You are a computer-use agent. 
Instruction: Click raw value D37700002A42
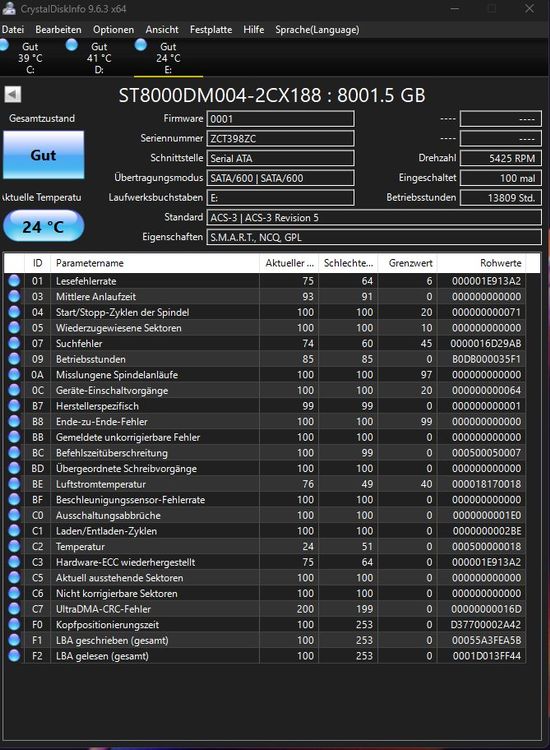[x=486, y=625]
